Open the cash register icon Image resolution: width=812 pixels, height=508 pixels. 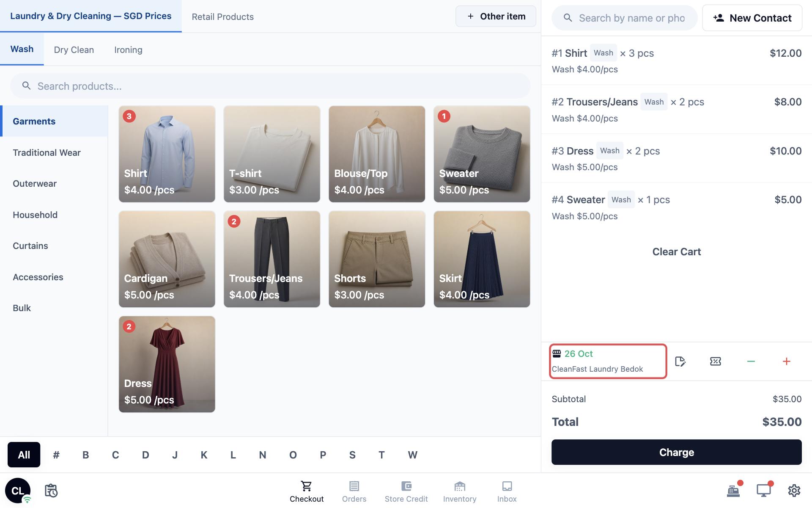pos(734,490)
